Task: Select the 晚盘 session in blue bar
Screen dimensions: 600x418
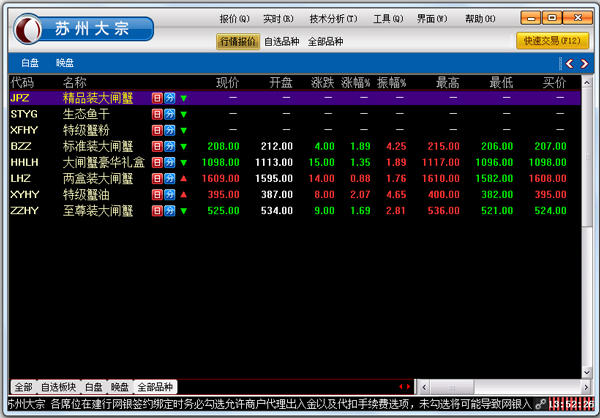Action: 65,63
